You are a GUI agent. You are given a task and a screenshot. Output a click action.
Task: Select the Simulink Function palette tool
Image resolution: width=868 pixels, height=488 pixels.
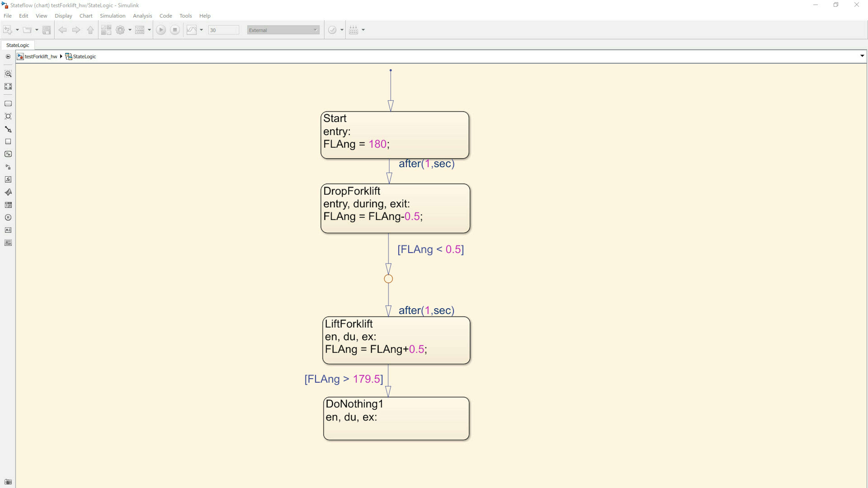(8, 167)
